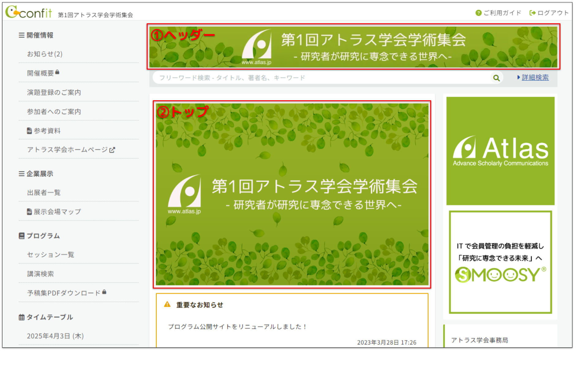Click the PDF icon beside 展示会場マップ

[x=29, y=211]
